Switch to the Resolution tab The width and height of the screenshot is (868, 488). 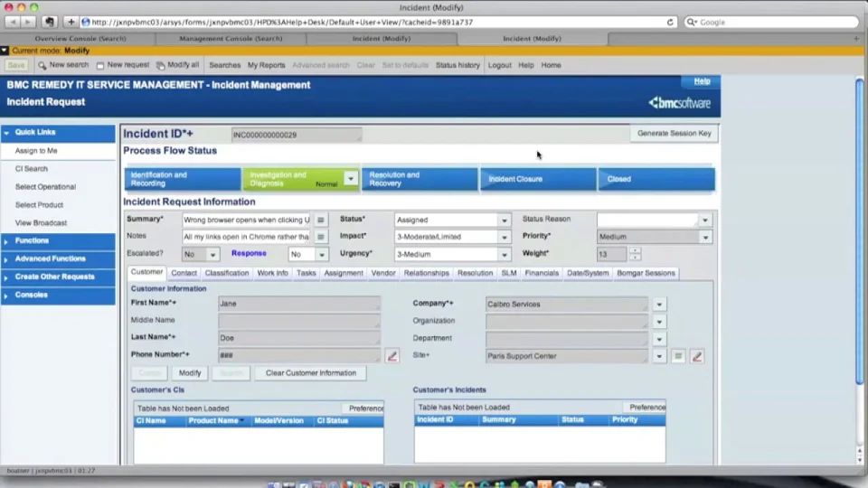(475, 273)
